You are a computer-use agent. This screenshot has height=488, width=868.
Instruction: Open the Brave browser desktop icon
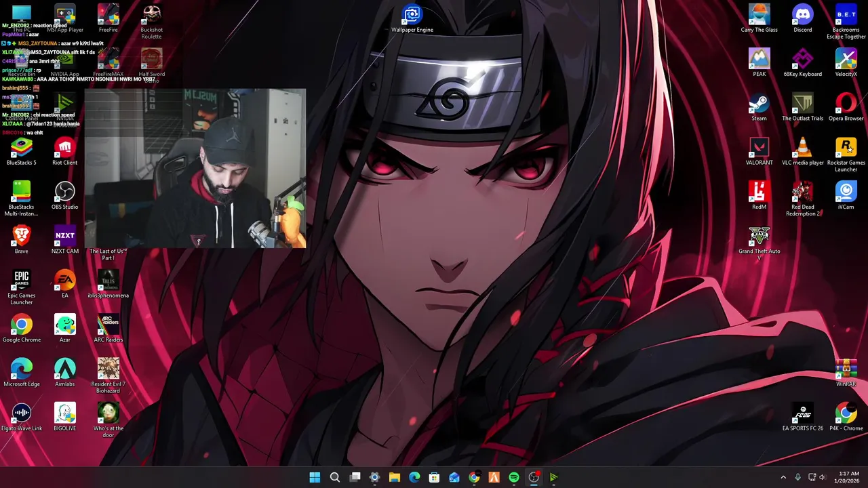click(x=22, y=241)
